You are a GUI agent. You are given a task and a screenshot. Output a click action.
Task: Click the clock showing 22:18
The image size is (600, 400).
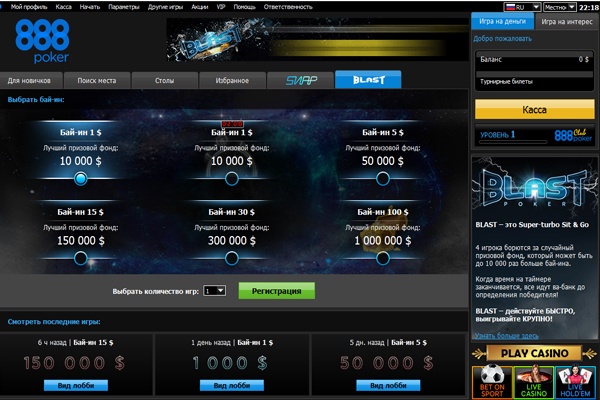(589, 7)
